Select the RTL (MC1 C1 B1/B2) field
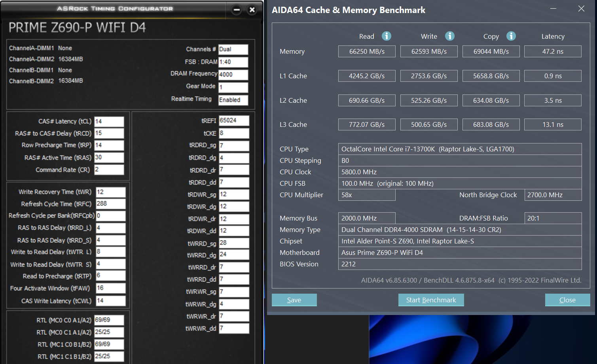597x364 pixels. pyautogui.click(x=109, y=356)
